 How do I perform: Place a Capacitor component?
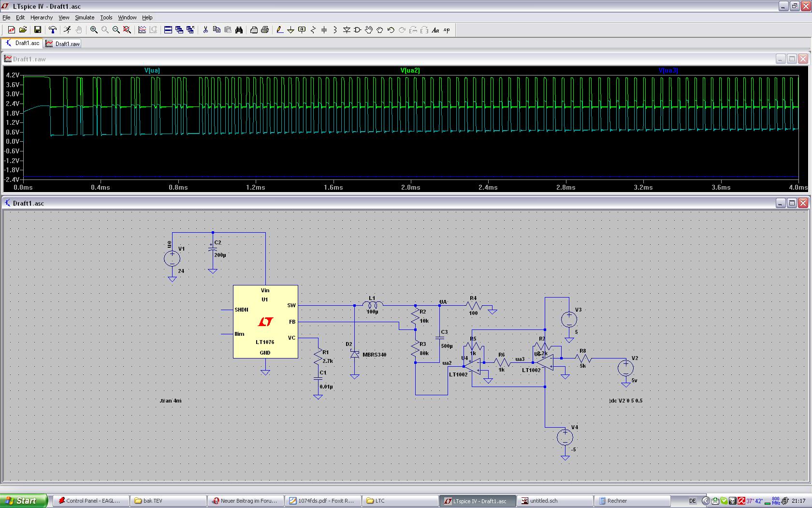(324, 30)
